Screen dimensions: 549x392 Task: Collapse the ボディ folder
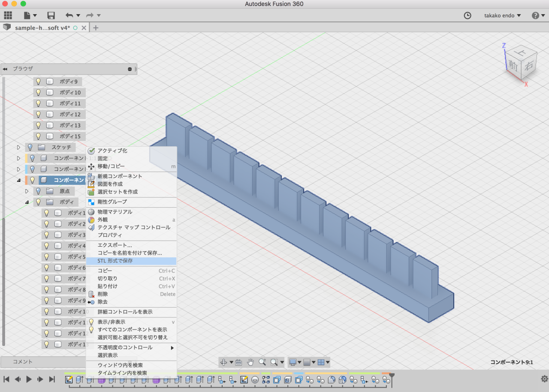tap(27, 202)
